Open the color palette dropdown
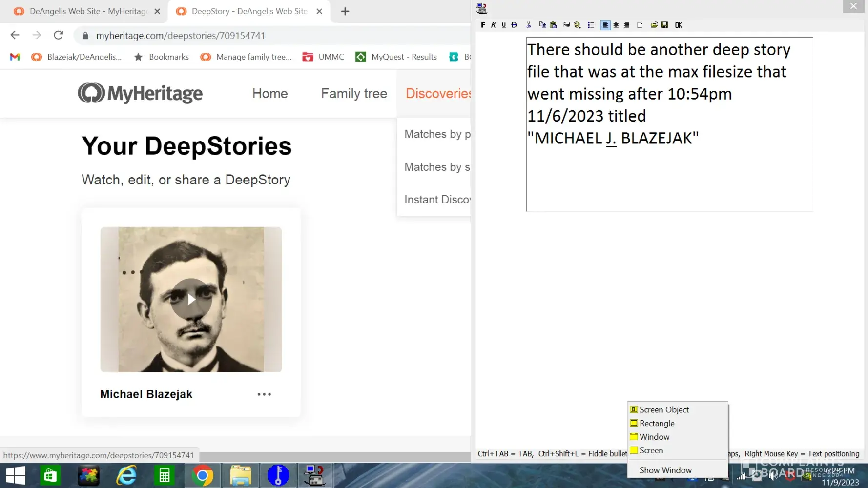 coord(577,25)
